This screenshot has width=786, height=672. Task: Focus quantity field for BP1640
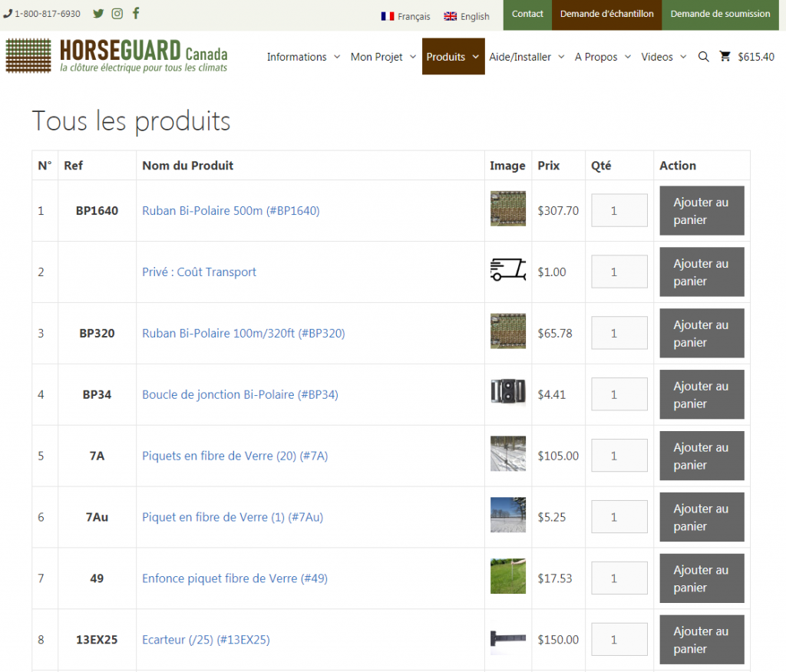point(619,210)
